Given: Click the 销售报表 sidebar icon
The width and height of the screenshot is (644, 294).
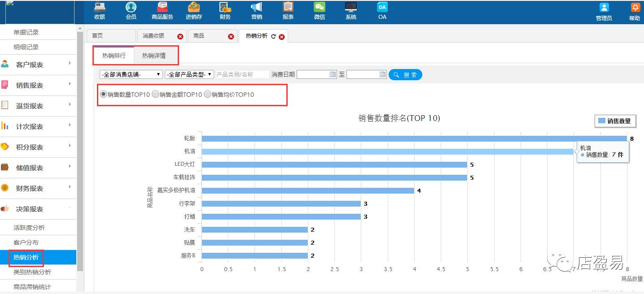Looking at the screenshot, I should 5,85.
